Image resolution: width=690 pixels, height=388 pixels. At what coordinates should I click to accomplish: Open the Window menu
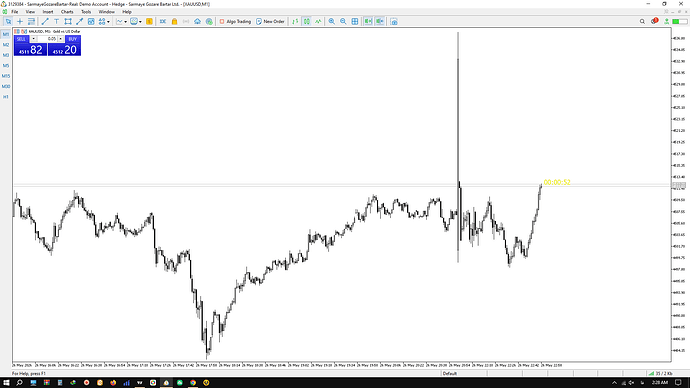106,12
